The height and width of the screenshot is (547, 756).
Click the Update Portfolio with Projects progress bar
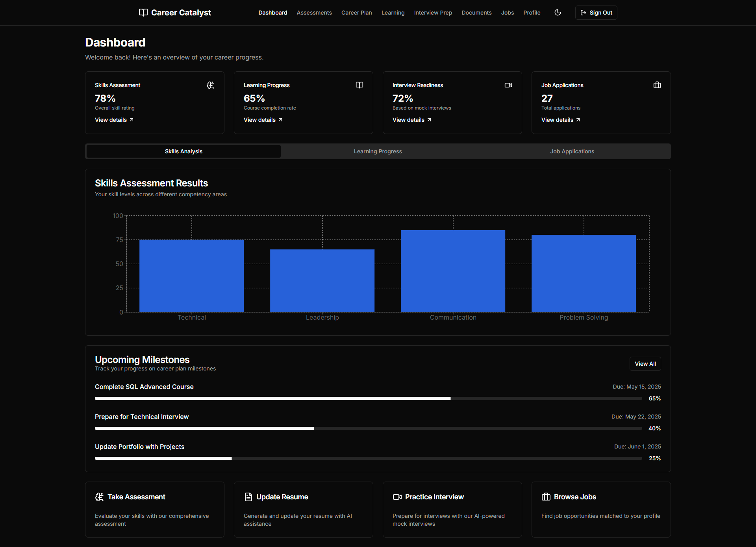[368, 458]
